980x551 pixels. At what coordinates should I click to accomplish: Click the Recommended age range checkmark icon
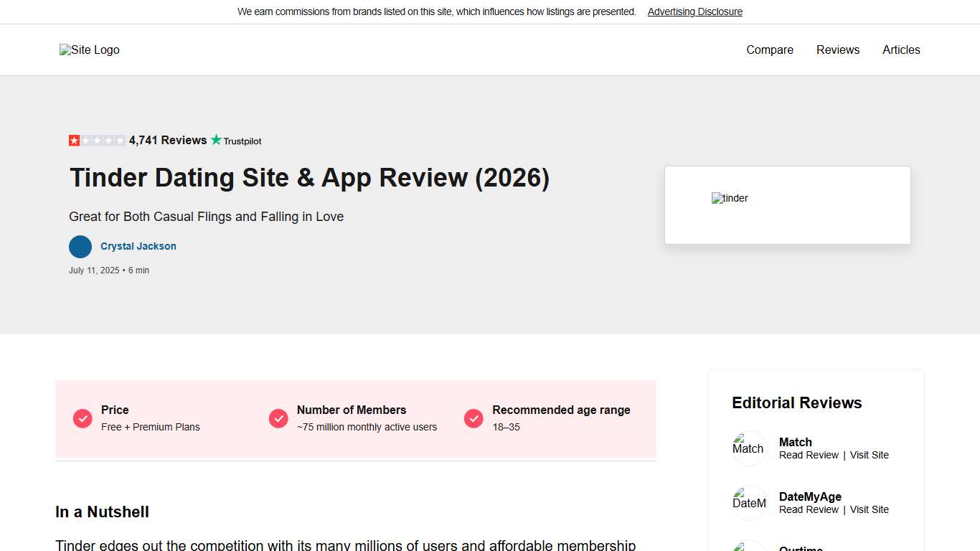pyautogui.click(x=473, y=418)
